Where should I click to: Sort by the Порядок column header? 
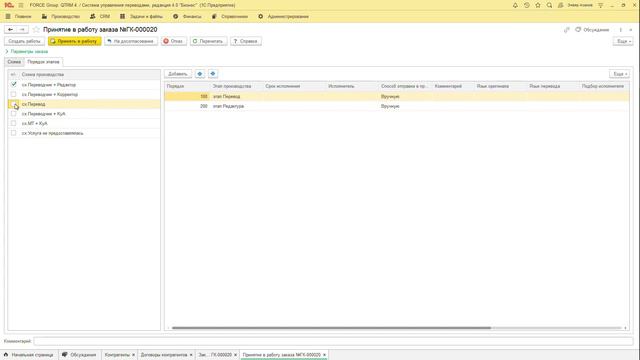[187, 87]
